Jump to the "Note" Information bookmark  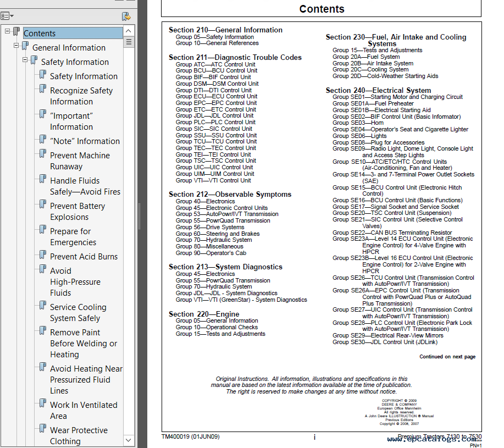[85, 141]
